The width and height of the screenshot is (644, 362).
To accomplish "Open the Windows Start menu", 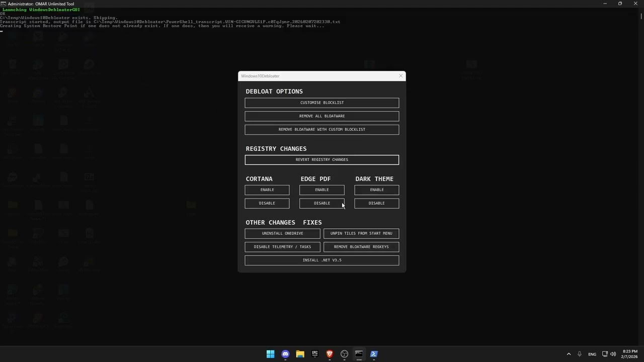I will (x=270, y=354).
